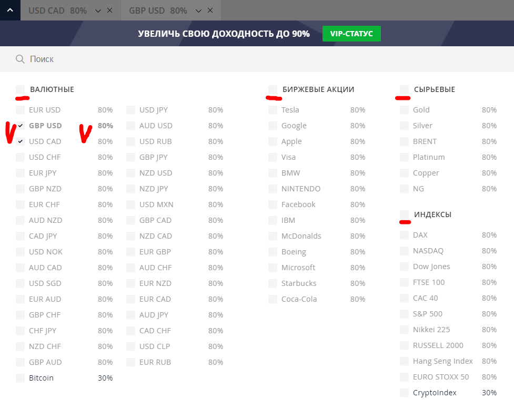Click the green VIP-СТАТУС button
Image resolution: width=514 pixels, height=420 pixels.
pos(351,34)
